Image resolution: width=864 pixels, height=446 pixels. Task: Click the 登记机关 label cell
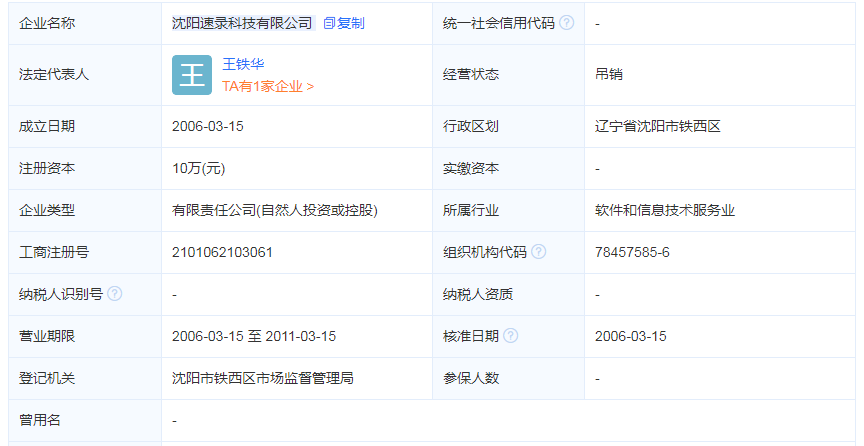tap(85, 378)
